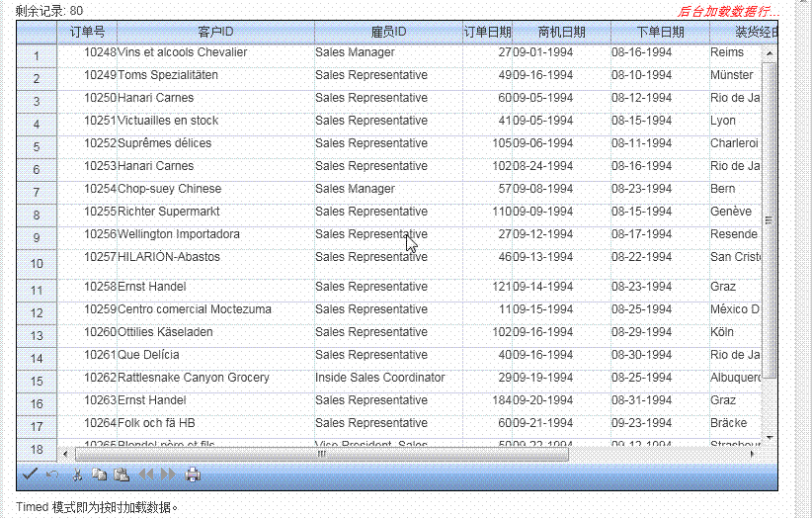Screen dimensions: 812x518
Task: Go to next page with double-right arrow
Action: tap(169, 475)
